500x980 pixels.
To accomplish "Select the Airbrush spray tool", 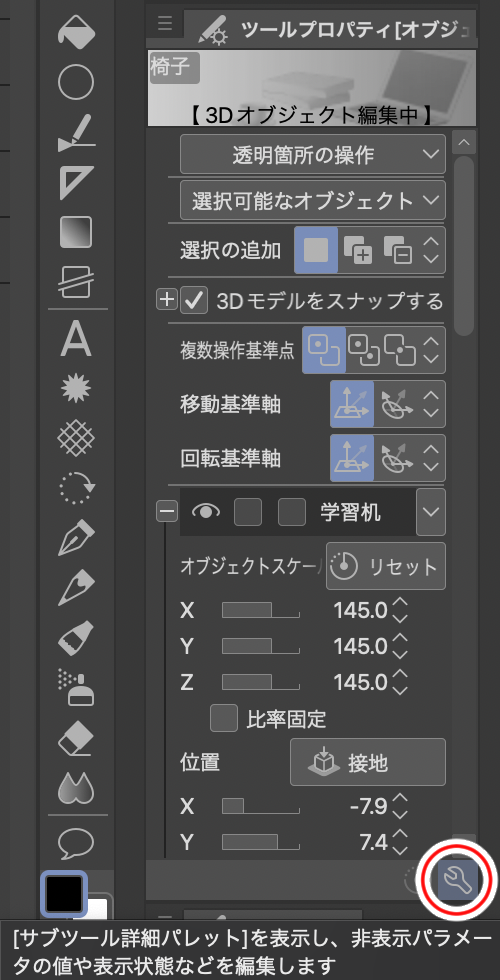I will pyautogui.click(x=76, y=688).
